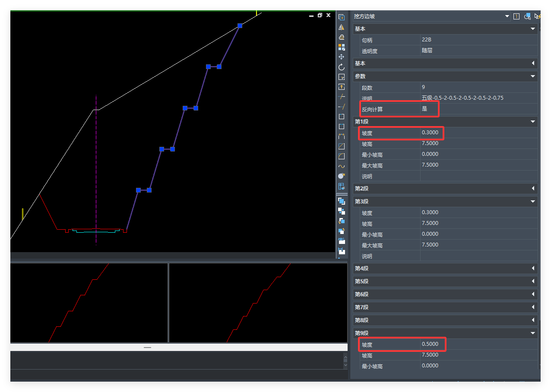551x392 pixels.
Task: Click the top blue grip on slope line
Action: coord(240,26)
